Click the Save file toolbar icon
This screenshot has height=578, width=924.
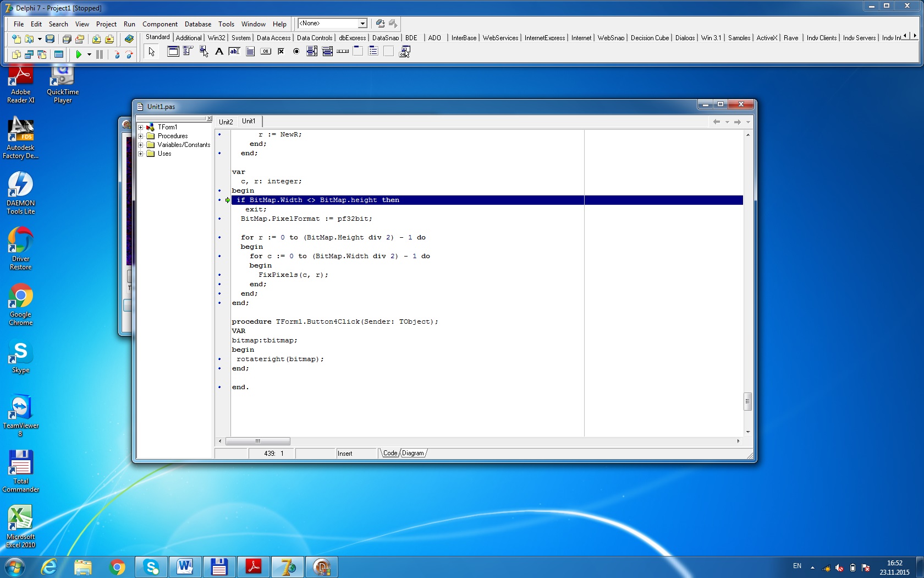pos(50,39)
